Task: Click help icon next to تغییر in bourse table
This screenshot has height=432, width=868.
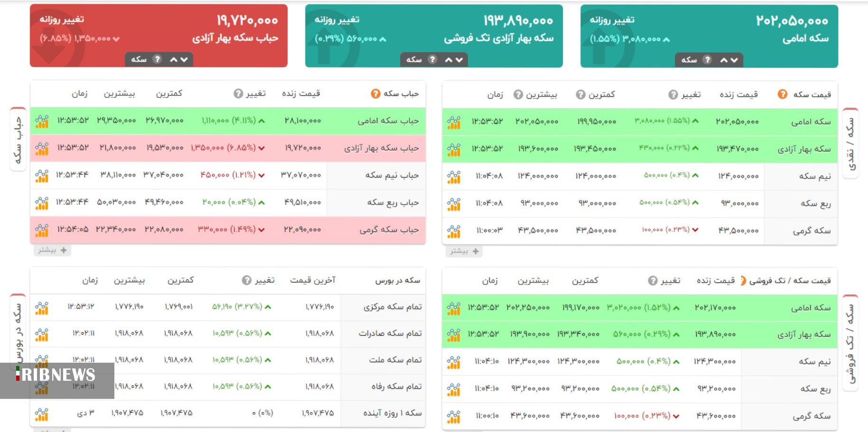Action: pyautogui.click(x=247, y=280)
